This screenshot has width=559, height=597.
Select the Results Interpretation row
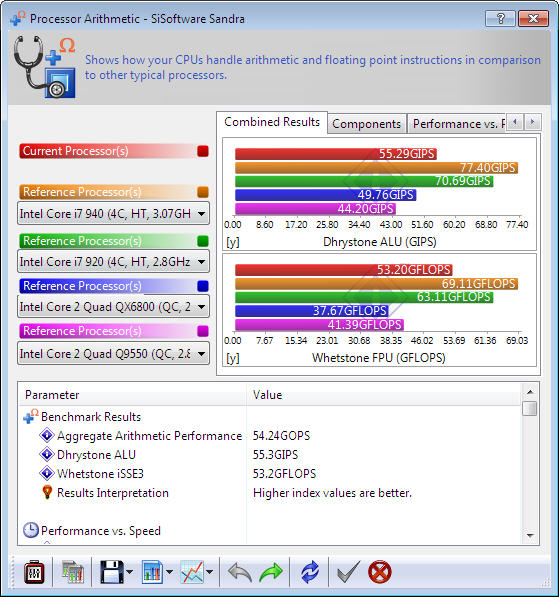pyautogui.click(x=270, y=493)
